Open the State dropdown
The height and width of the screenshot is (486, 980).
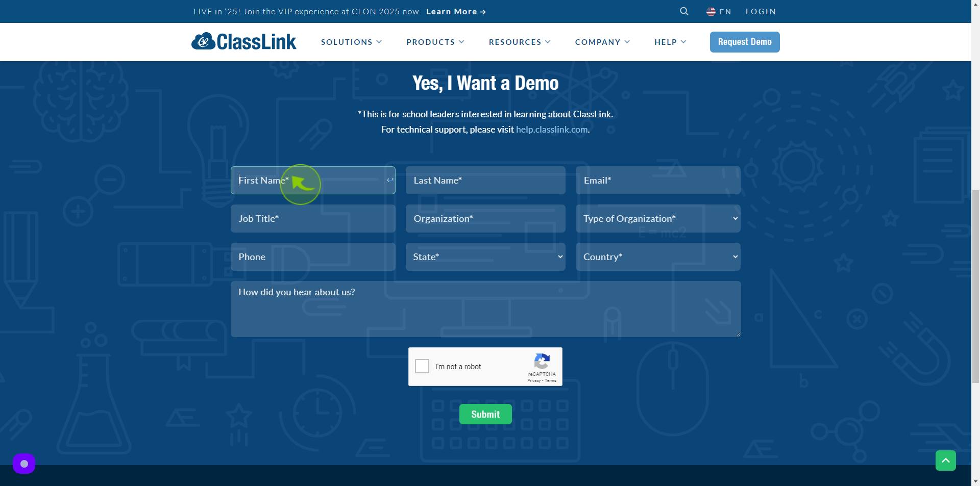pos(485,257)
